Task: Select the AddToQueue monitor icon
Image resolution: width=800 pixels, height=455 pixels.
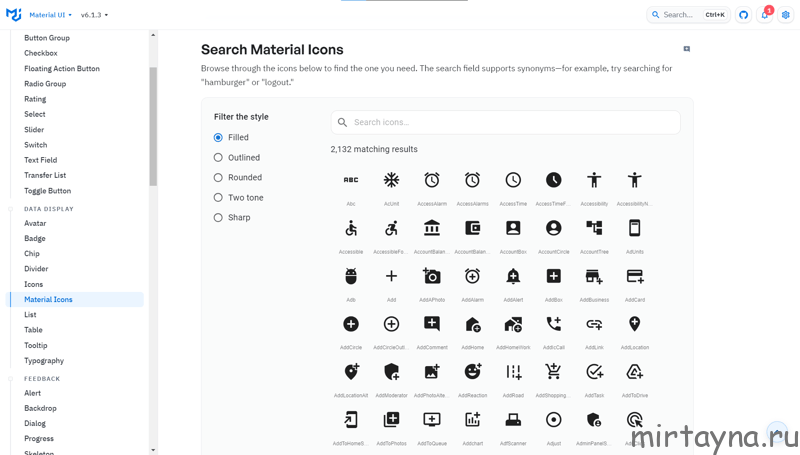Action: (432, 420)
